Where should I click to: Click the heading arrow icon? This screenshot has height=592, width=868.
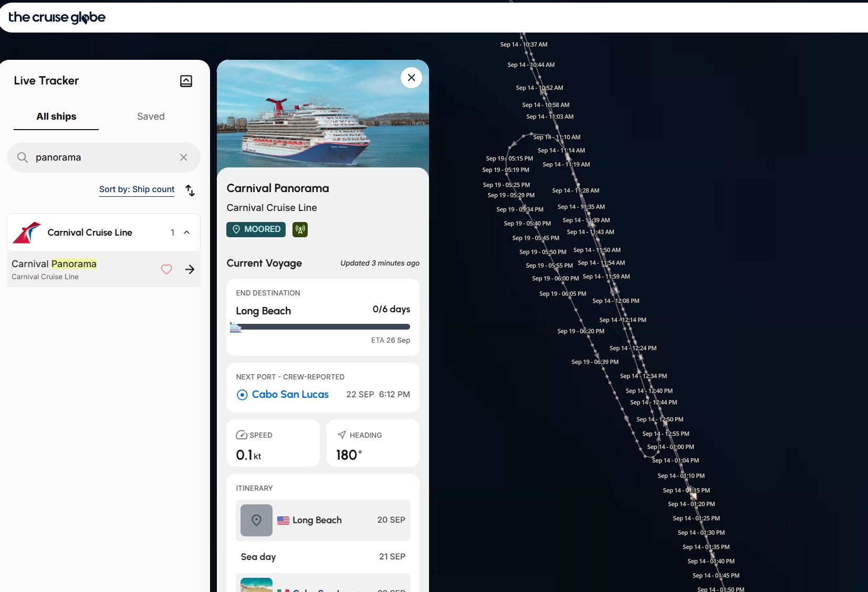(342, 435)
